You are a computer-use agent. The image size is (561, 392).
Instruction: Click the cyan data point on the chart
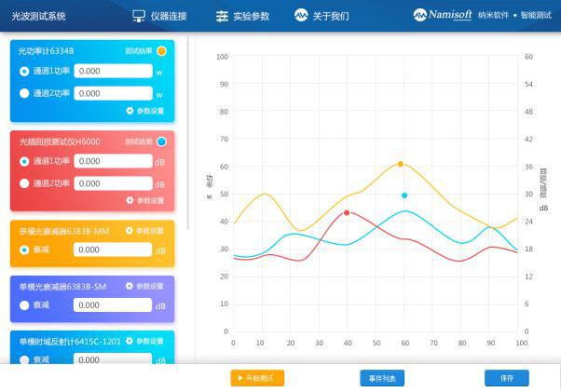click(404, 196)
